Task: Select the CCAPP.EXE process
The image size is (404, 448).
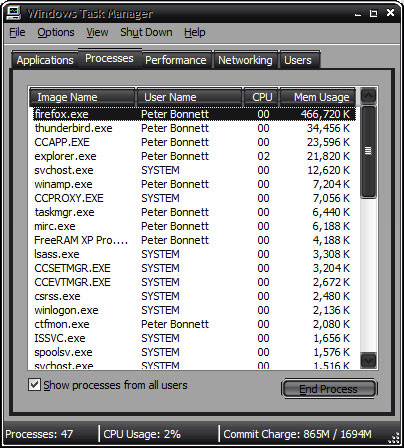Action: tap(194, 142)
